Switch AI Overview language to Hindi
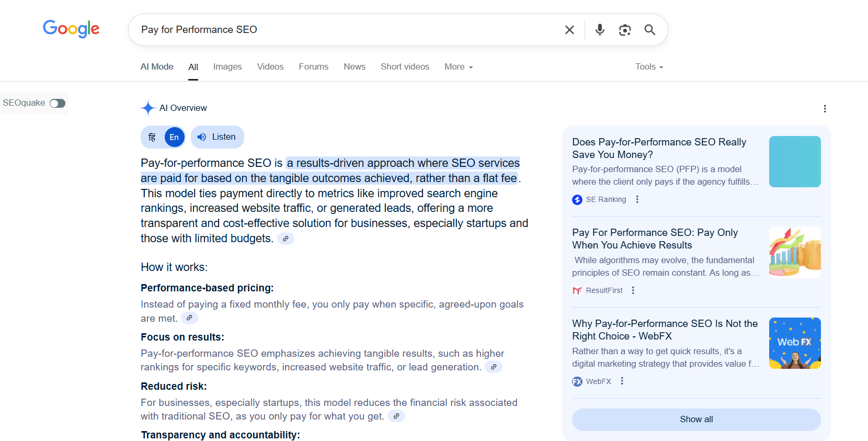 coord(152,137)
